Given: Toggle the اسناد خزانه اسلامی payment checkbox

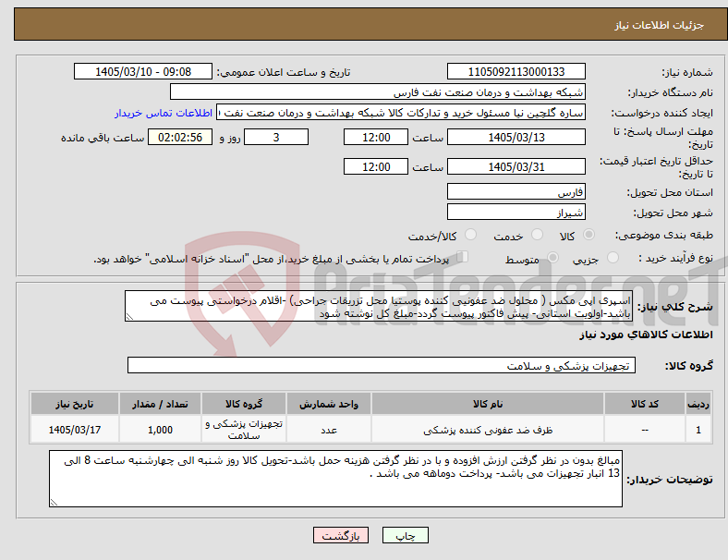Looking at the screenshot, I should point(463,257).
